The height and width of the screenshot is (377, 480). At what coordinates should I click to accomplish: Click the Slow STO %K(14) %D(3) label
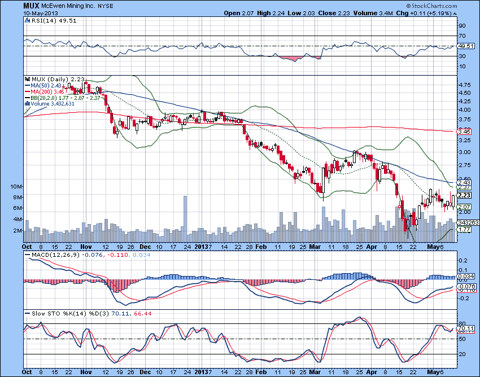pos(70,314)
